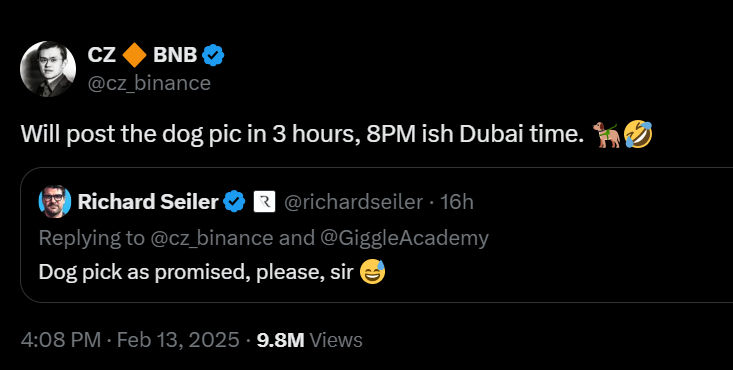Open CZ's profile picture avatar
Screen dimensions: 733x370
pyautogui.click(x=48, y=69)
